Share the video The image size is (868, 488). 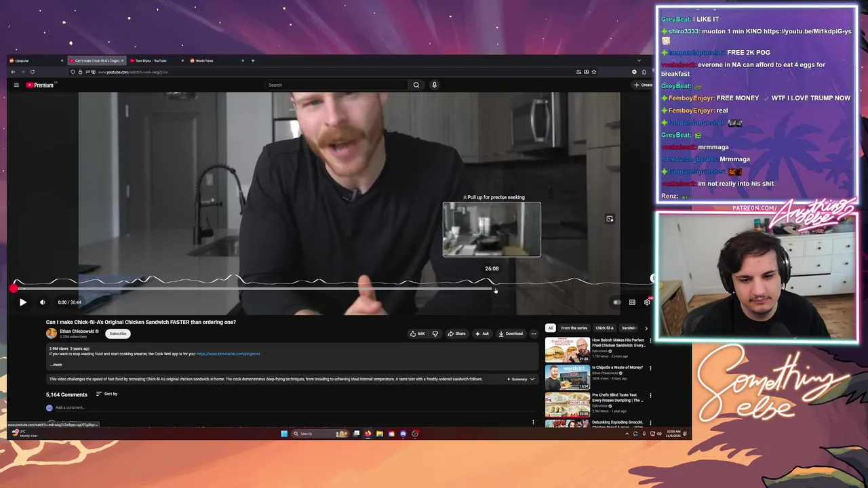456,333
